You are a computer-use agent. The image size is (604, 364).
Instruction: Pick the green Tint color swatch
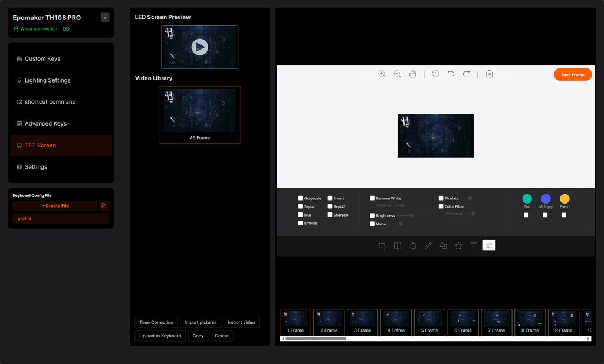coord(527,199)
